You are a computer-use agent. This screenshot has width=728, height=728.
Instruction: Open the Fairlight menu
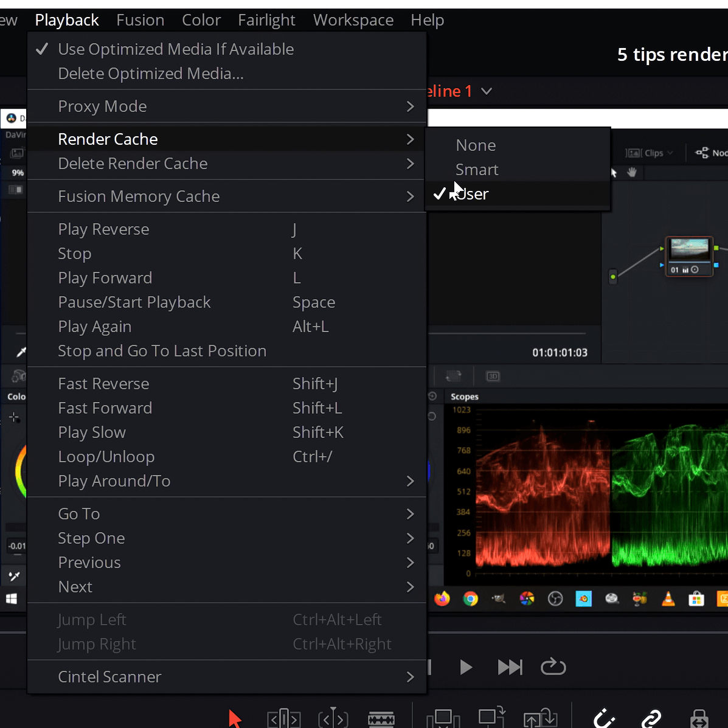(266, 19)
